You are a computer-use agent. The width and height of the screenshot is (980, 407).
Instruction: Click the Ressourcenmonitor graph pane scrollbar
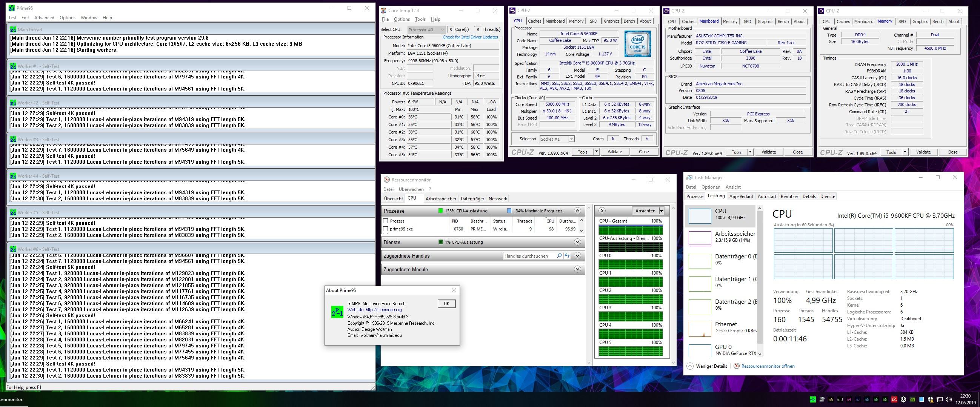[x=673, y=285]
